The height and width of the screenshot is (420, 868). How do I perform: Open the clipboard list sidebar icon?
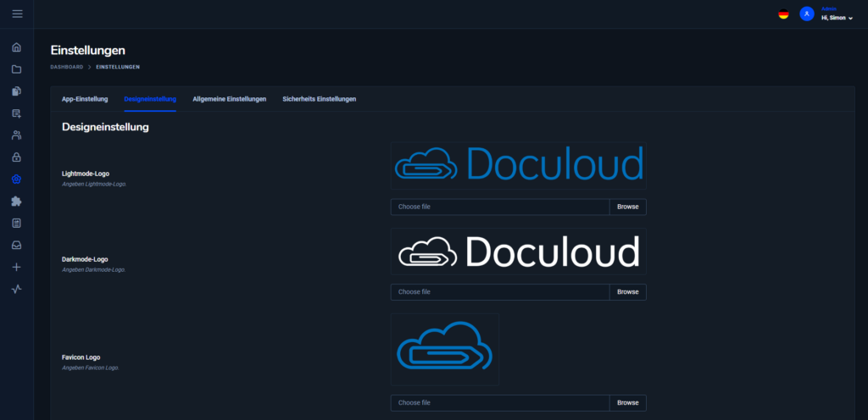point(17,223)
